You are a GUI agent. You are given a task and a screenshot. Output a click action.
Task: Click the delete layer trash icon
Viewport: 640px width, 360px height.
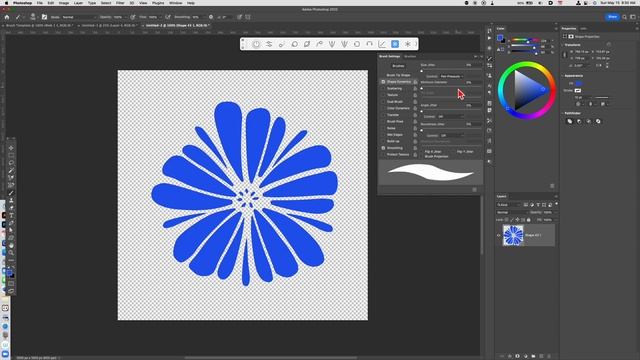click(549, 356)
